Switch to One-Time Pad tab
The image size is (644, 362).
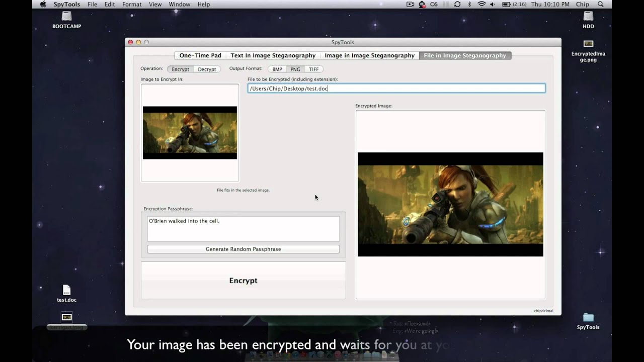pos(200,55)
